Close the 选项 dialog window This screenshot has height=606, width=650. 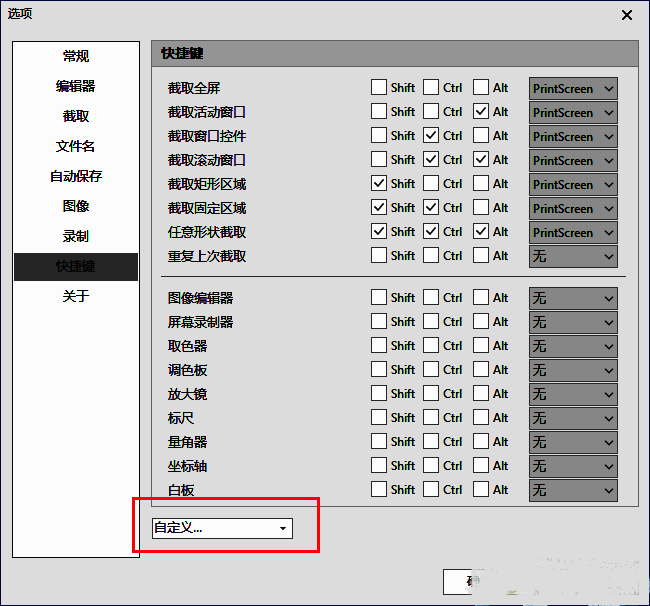[x=627, y=15]
